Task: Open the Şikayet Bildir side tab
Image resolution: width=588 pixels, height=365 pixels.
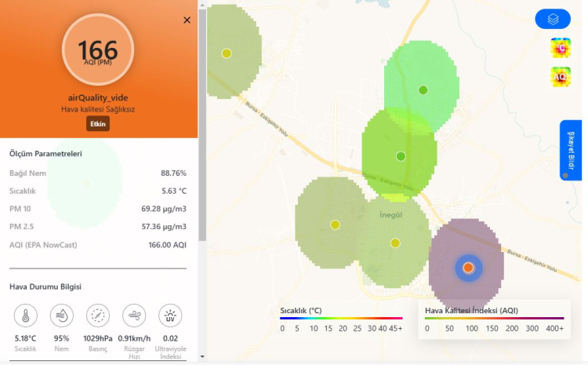Action: coord(570,151)
